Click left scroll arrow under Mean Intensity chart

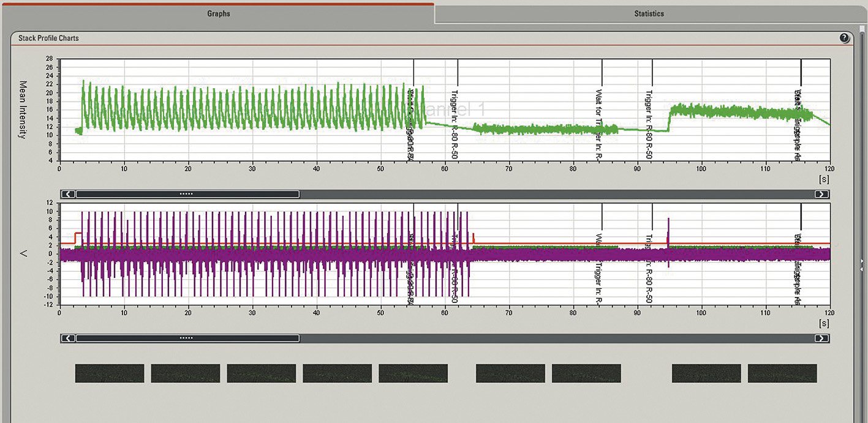click(68, 194)
